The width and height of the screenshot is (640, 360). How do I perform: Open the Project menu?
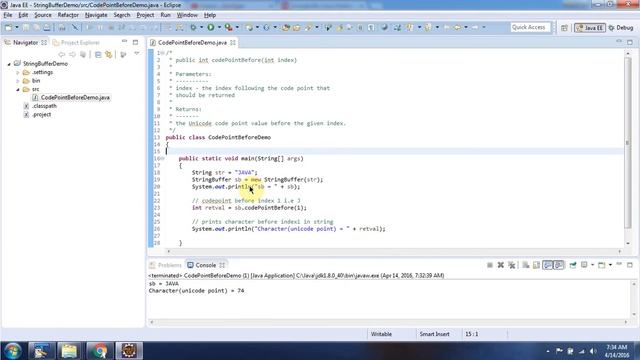click(145, 15)
